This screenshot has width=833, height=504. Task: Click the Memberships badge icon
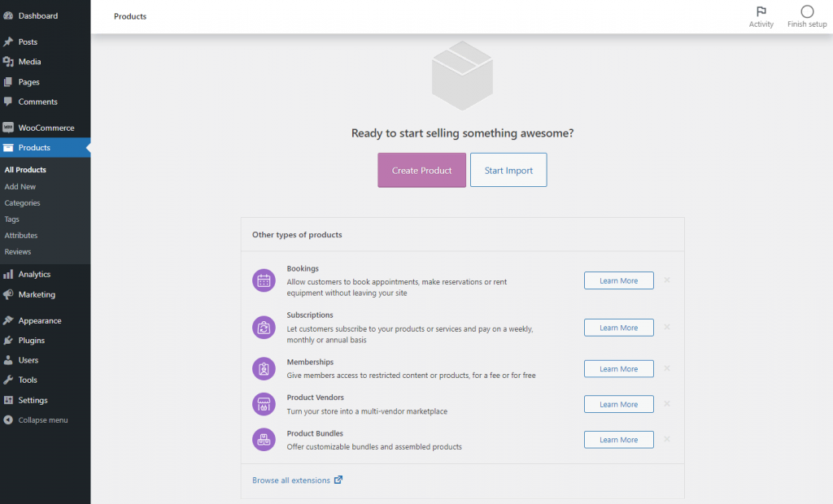[x=264, y=369]
